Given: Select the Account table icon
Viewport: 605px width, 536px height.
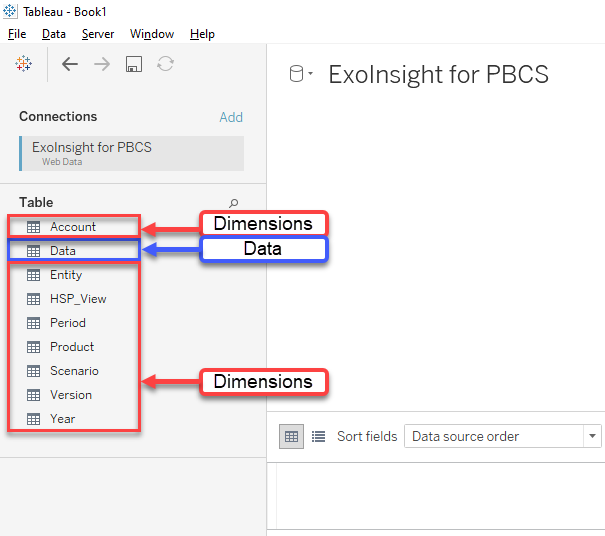Looking at the screenshot, I should click(x=33, y=227).
